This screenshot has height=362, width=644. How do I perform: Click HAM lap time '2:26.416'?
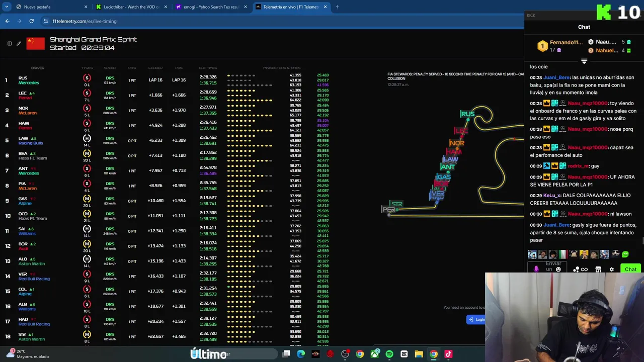[x=208, y=122]
